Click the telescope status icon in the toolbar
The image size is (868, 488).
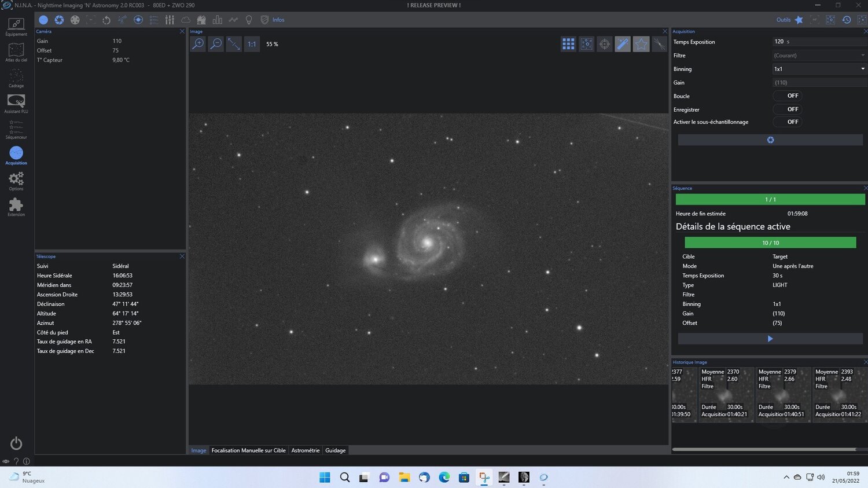click(122, 20)
